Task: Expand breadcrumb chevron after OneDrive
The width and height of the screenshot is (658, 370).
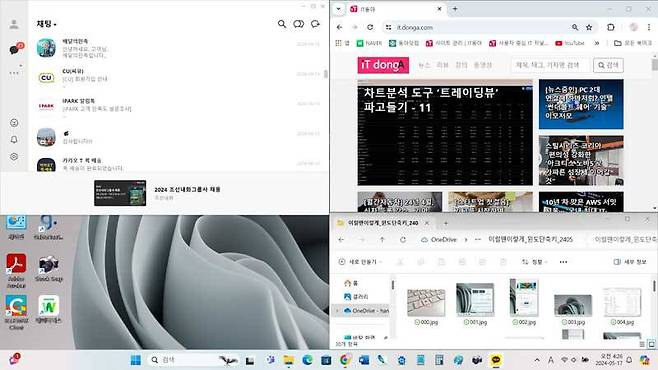Action: (x=466, y=240)
